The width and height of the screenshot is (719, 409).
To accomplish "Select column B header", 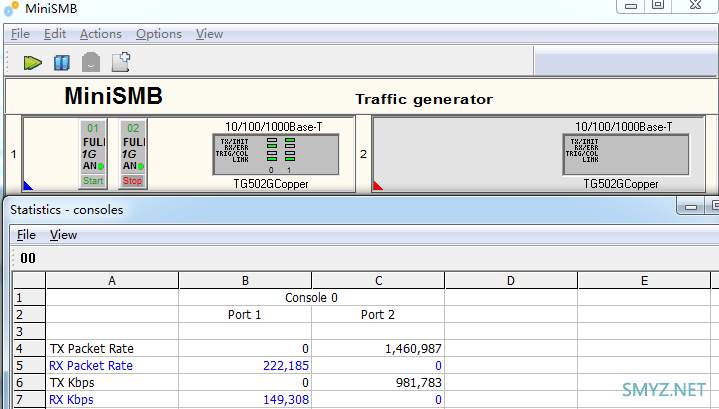I will (x=245, y=281).
